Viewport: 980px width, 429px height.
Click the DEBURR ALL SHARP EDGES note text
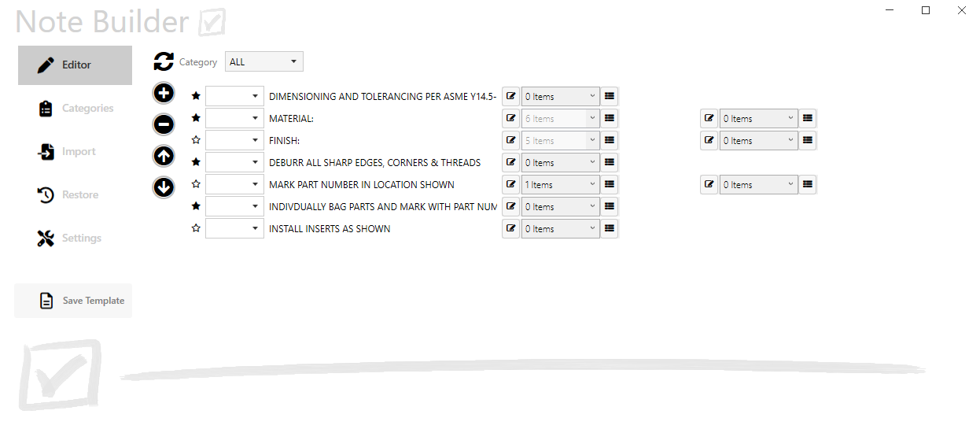coord(374,163)
